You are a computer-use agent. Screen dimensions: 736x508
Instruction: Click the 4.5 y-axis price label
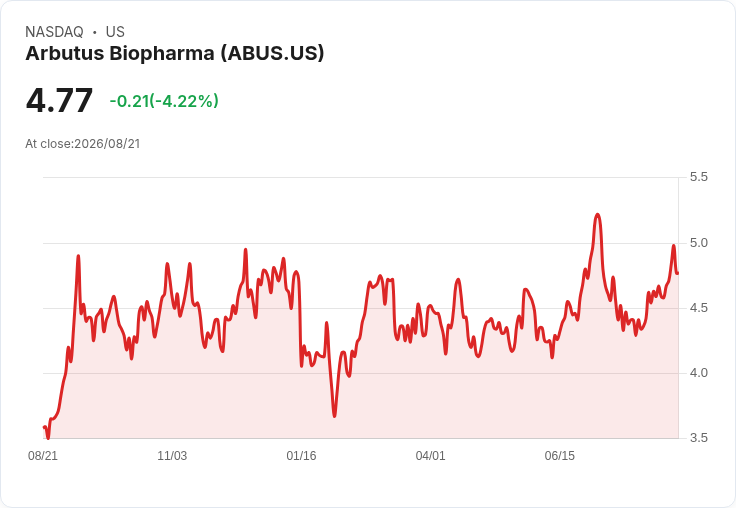(x=698, y=308)
